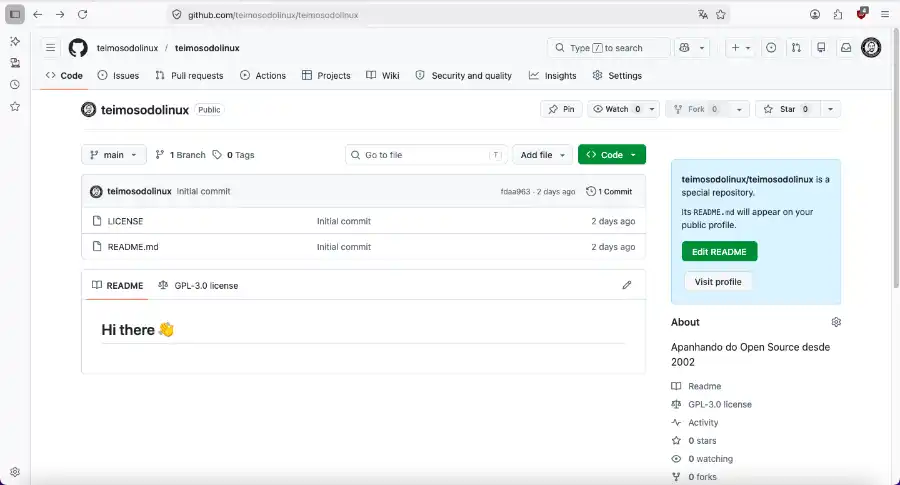The image size is (900, 485).
Task: Expand the main branch selector
Action: click(x=114, y=154)
